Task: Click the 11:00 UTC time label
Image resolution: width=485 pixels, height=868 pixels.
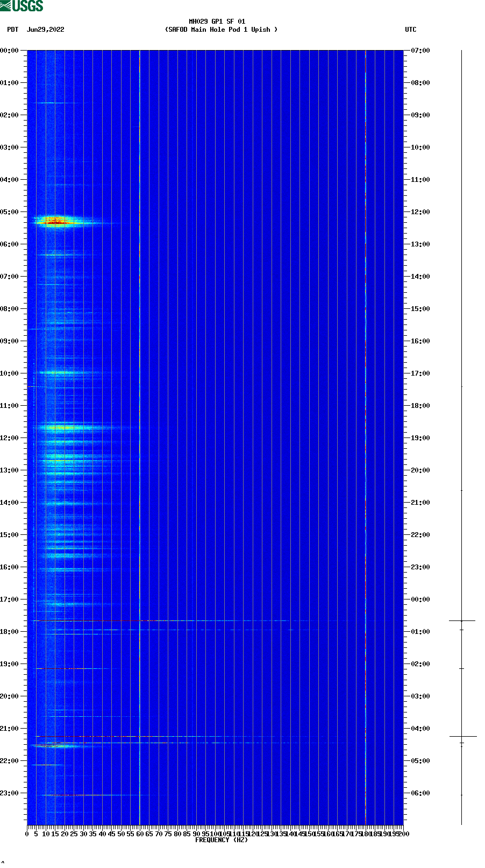Action: coord(420,180)
